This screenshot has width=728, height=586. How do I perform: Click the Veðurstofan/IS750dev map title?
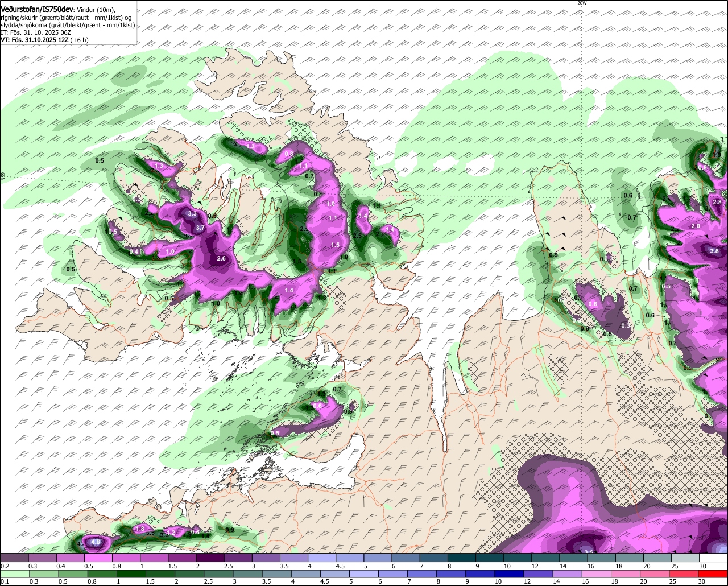pyautogui.click(x=36, y=9)
